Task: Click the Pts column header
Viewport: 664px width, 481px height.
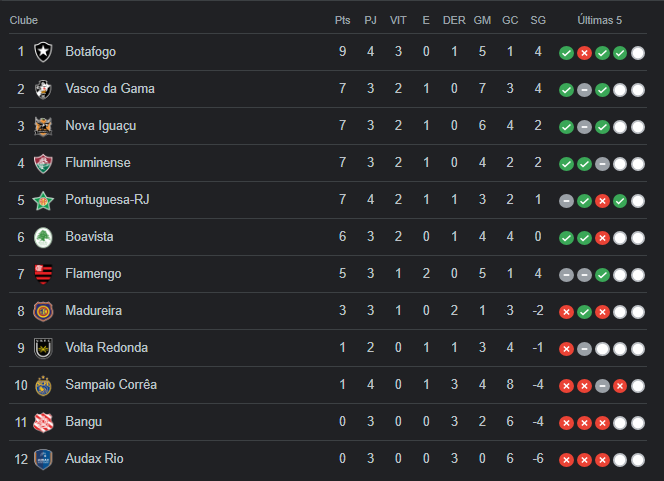Action: 343,20
